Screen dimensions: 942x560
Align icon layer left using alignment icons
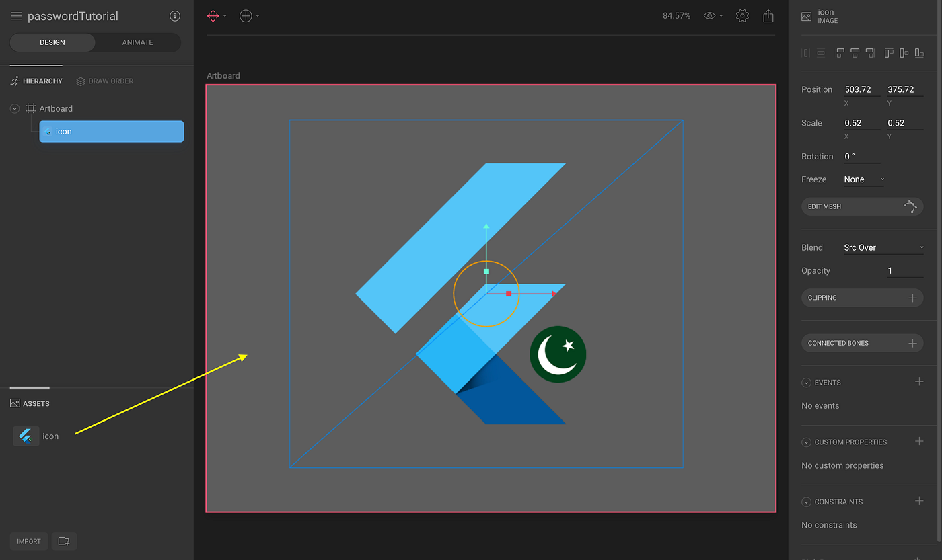click(839, 52)
